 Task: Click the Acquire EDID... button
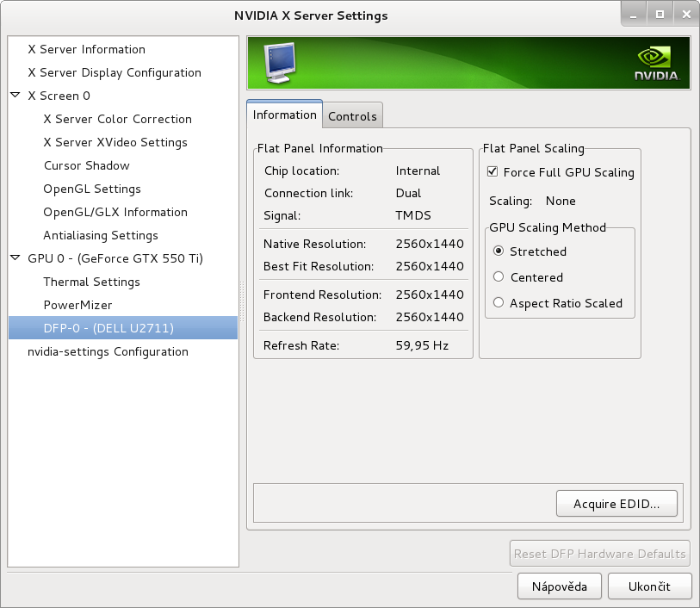click(616, 504)
